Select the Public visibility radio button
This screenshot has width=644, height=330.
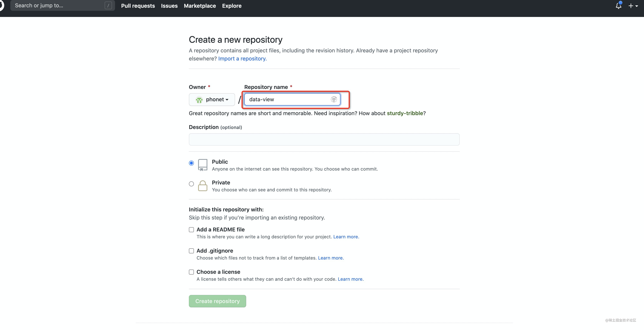pos(191,163)
